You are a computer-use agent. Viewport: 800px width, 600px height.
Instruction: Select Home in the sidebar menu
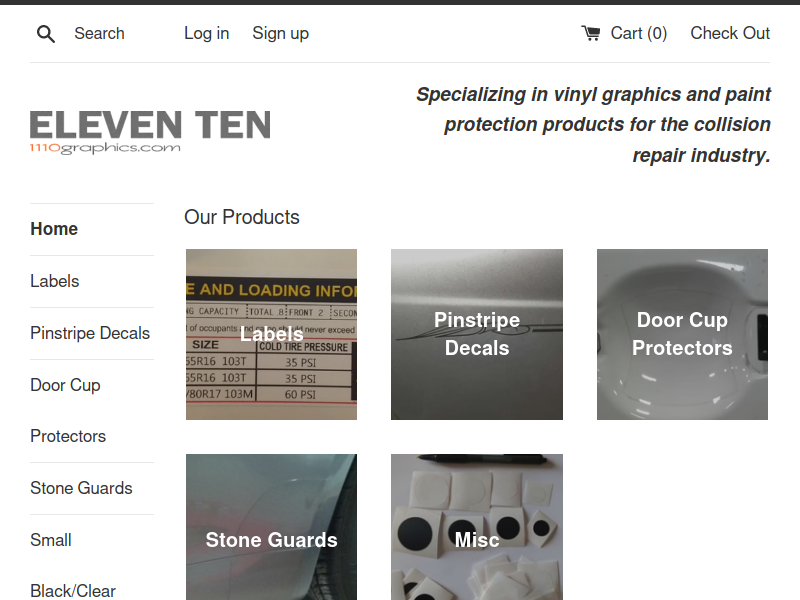coord(54,229)
